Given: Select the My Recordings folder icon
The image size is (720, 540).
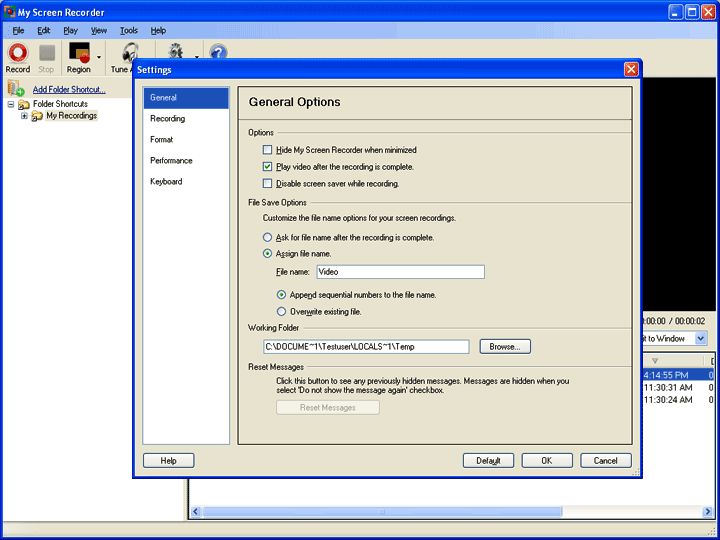Looking at the screenshot, I should point(37,116).
